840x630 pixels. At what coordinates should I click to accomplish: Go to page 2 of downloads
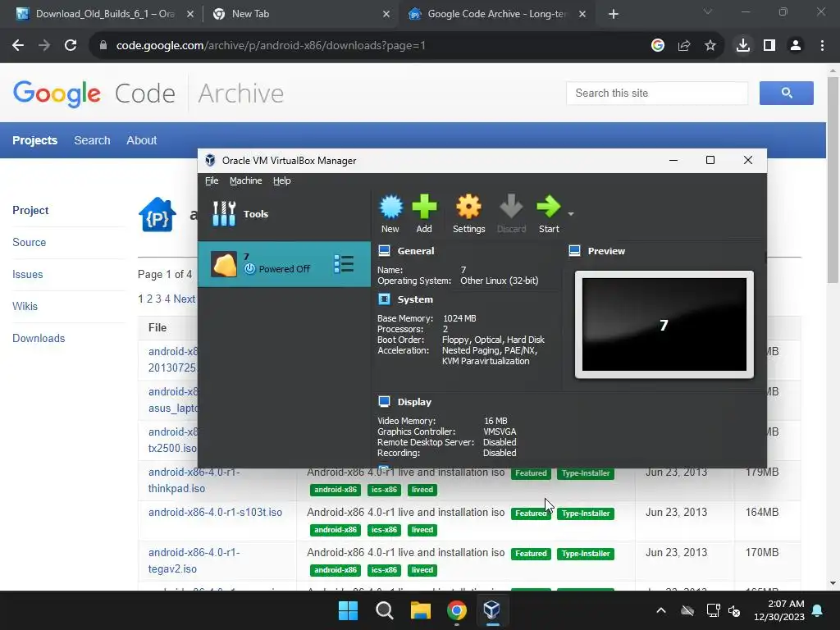coord(149,299)
